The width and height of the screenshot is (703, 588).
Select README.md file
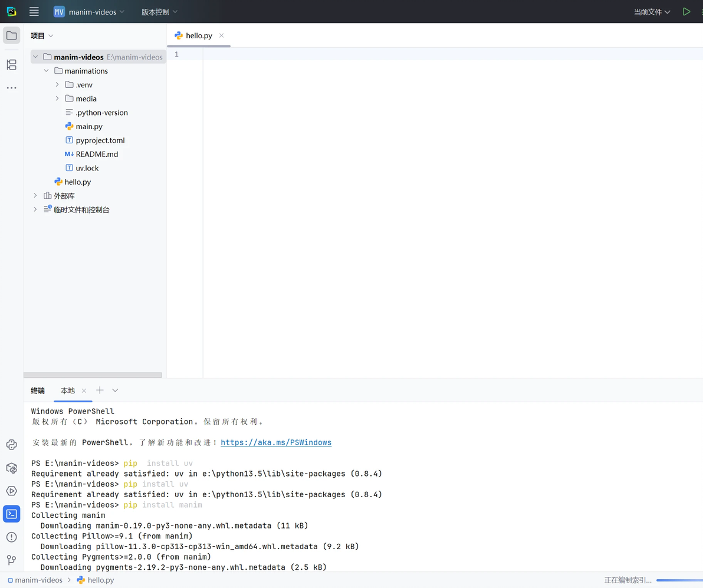point(91,155)
